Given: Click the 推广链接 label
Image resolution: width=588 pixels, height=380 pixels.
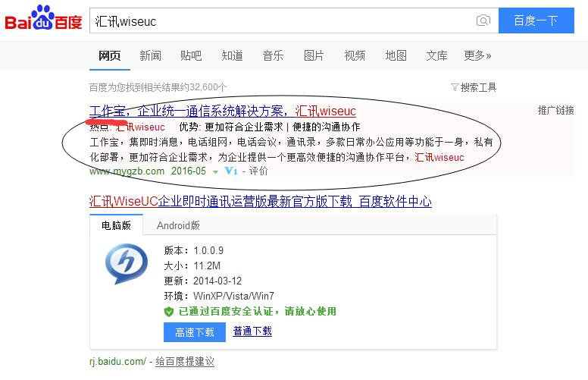Looking at the screenshot, I should coord(555,110).
